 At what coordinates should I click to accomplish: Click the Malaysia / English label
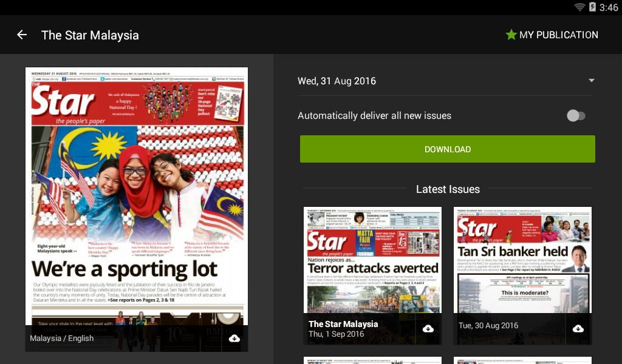click(x=62, y=339)
